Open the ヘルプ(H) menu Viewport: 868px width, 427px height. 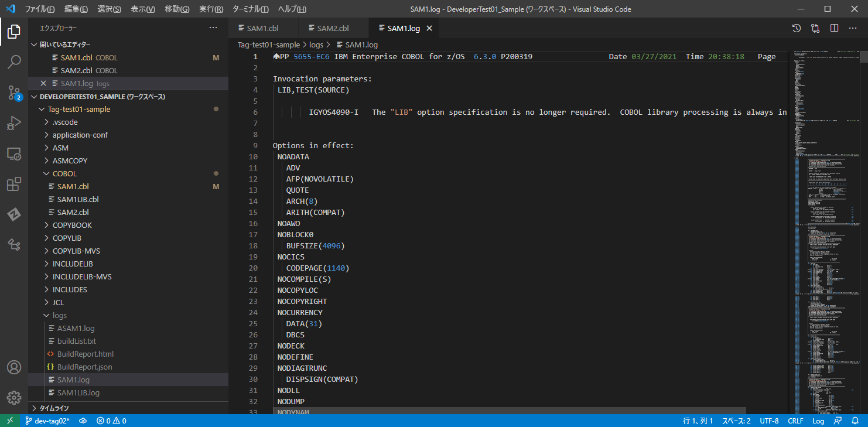click(x=292, y=9)
